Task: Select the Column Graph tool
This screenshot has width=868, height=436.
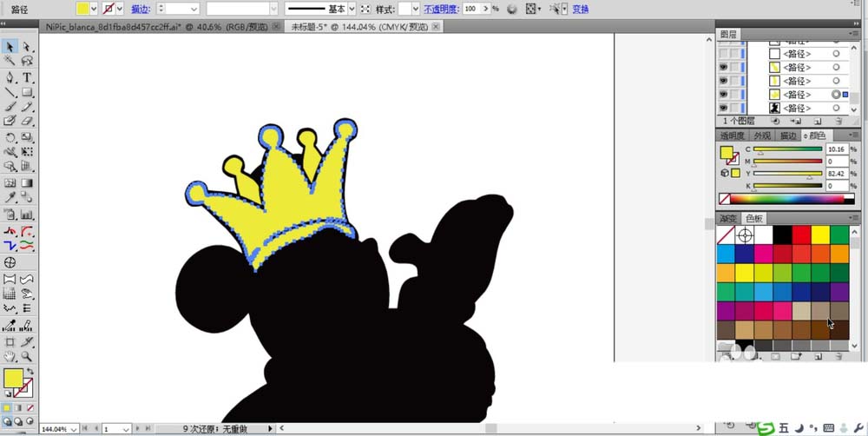Action: pyautogui.click(x=27, y=215)
